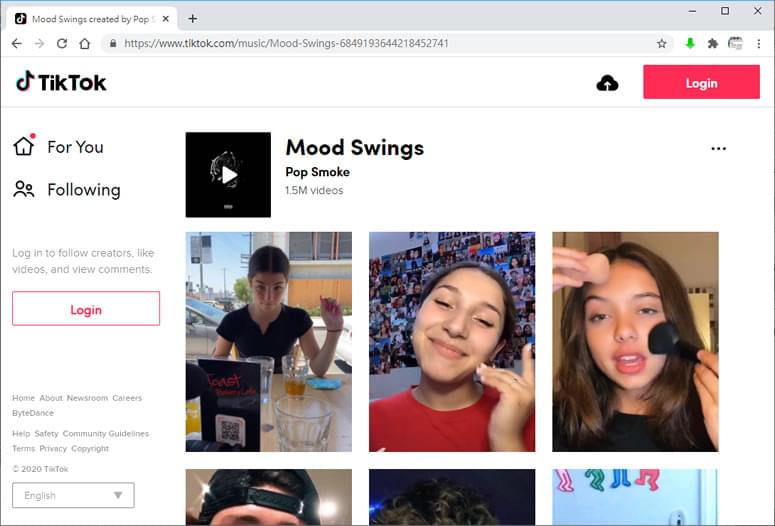The height and width of the screenshot is (526, 775).
Task: Open video of girl applying makeup
Action: point(635,342)
